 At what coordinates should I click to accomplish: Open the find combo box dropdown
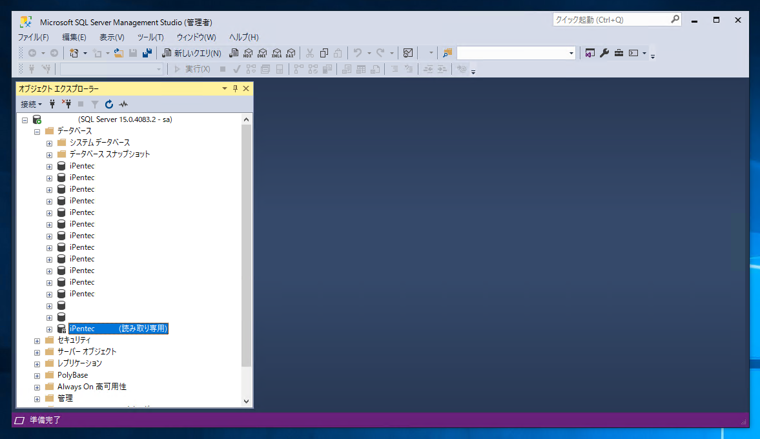point(571,53)
